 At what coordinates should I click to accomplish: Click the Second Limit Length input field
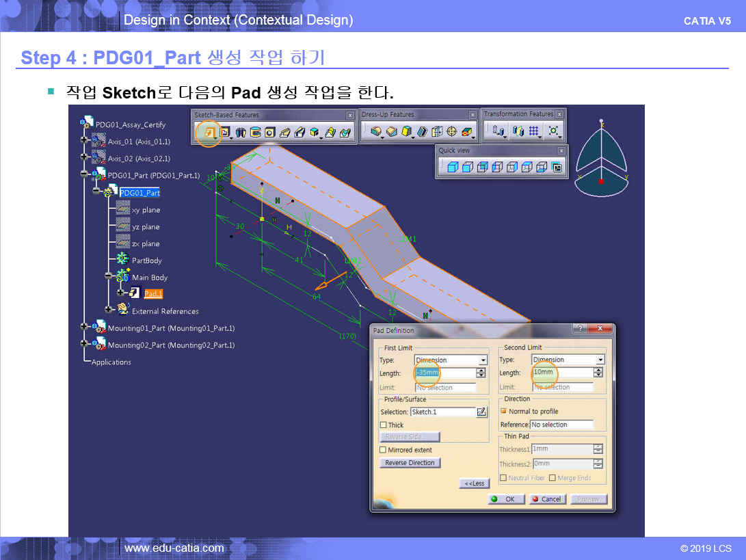[x=561, y=373]
